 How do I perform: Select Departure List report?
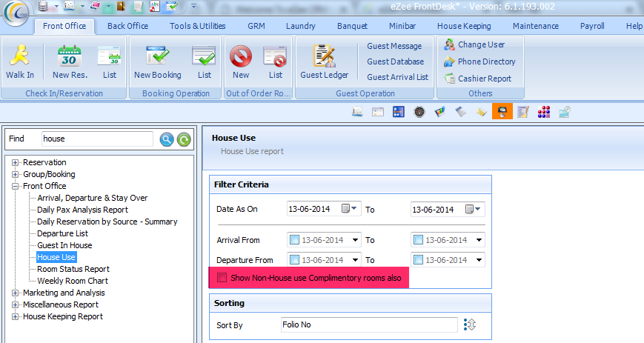[62, 233]
